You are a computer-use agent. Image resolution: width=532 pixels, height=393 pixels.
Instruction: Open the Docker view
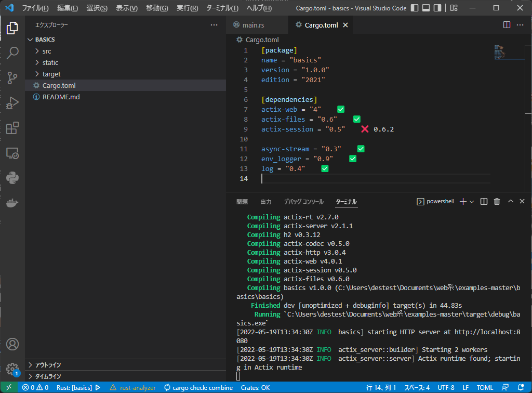[12, 203]
